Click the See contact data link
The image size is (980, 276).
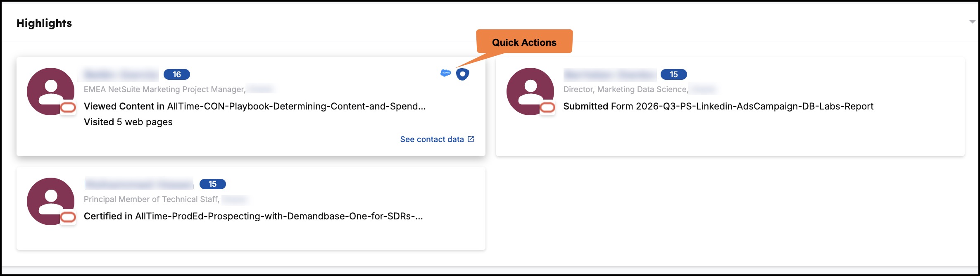(432, 139)
